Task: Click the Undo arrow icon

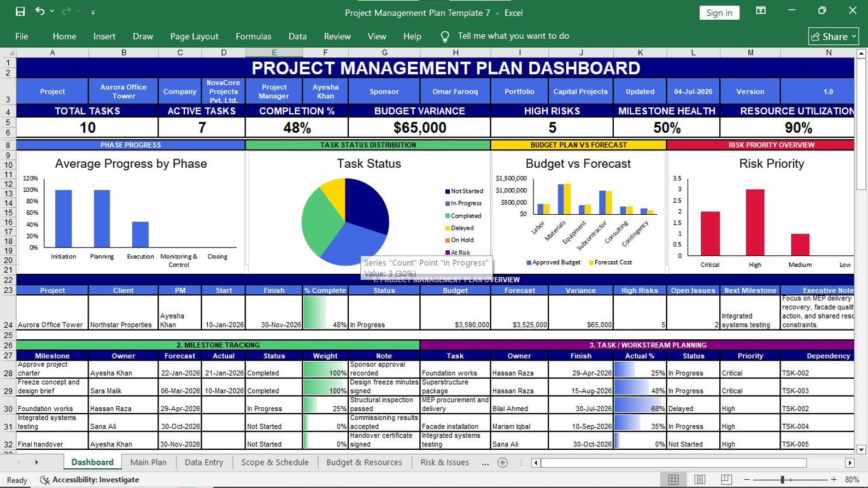Action: tap(40, 11)
